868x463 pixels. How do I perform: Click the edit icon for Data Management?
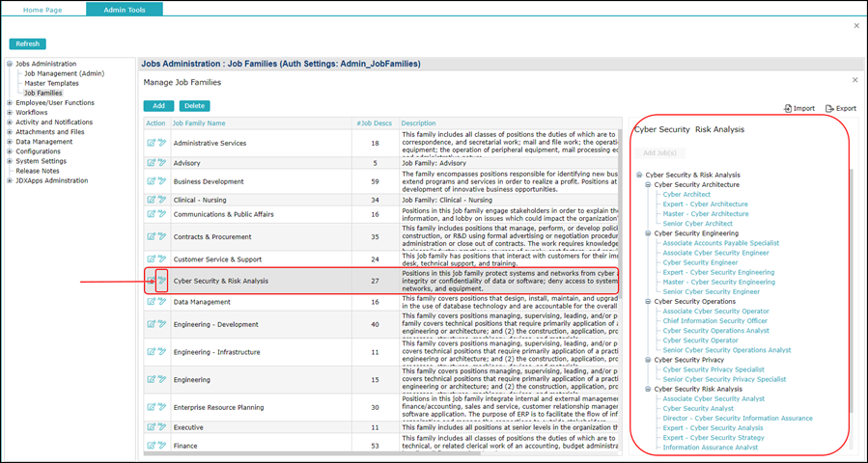pos(151,301)
